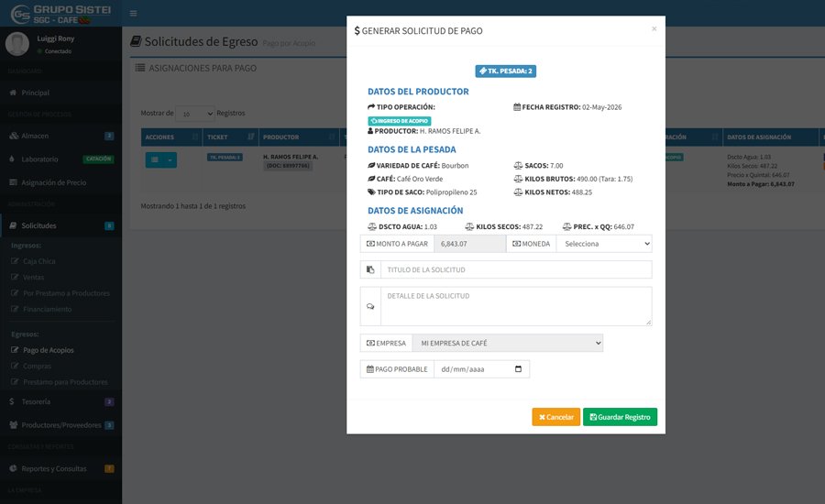This screenshot has width=825, height=504.
Task: Click the Por Prestamo a Productores edit icon
Action: pos(15,293)
